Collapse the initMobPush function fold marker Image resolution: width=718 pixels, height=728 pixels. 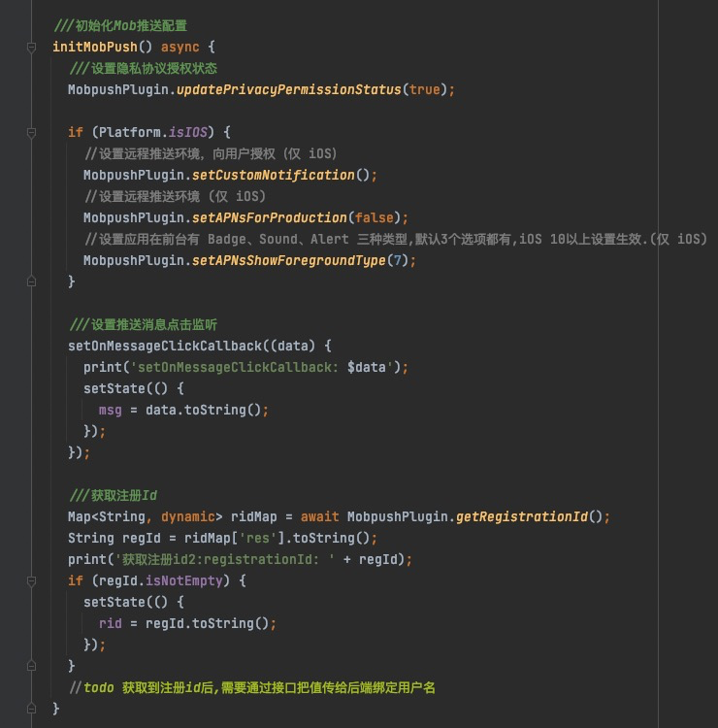coord(32,48)
